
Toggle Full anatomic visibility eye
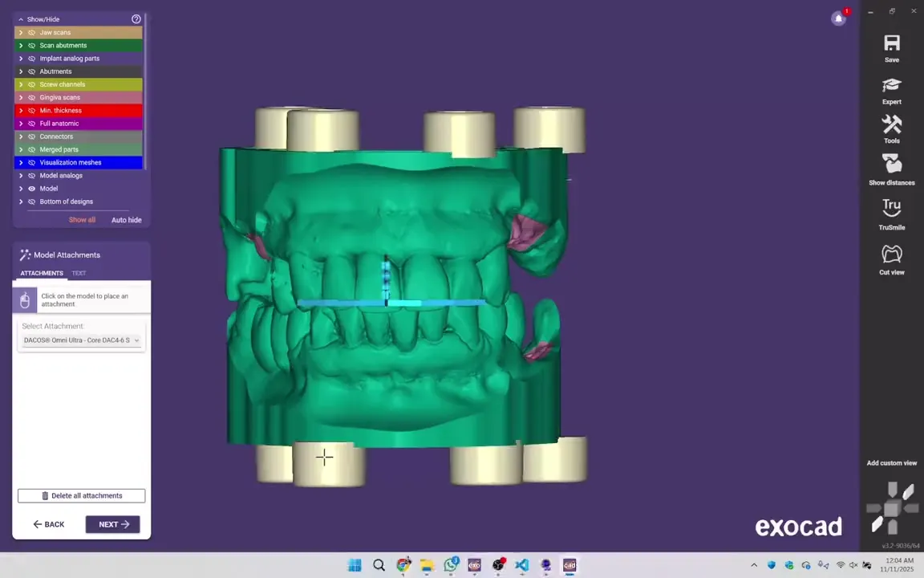(32, 124)
